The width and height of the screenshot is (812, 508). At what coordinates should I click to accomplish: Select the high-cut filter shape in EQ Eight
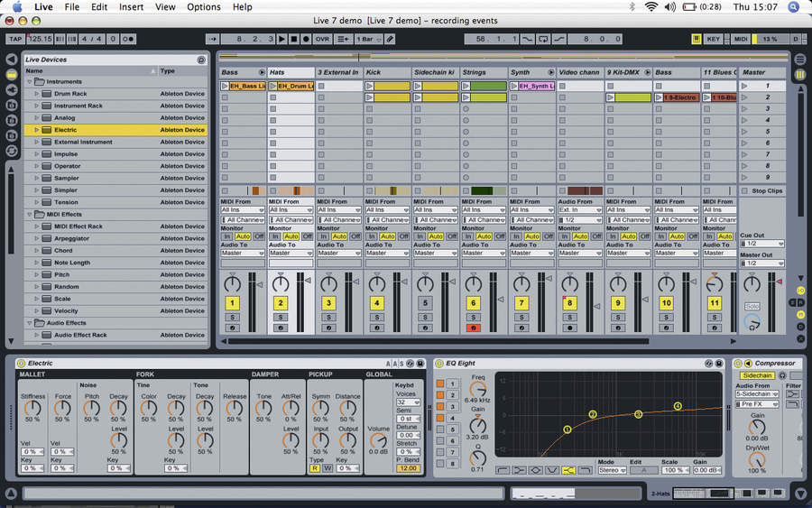[586, 470]
